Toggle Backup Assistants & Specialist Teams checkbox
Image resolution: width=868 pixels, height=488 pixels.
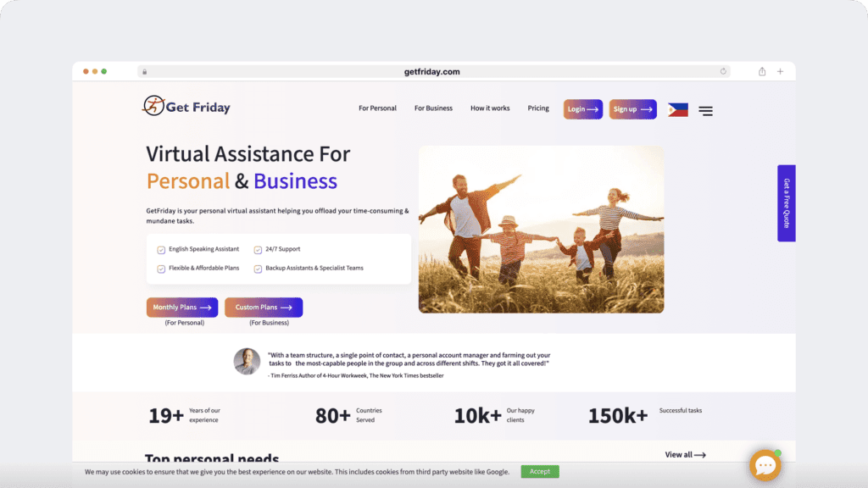(x=258, y=269)
